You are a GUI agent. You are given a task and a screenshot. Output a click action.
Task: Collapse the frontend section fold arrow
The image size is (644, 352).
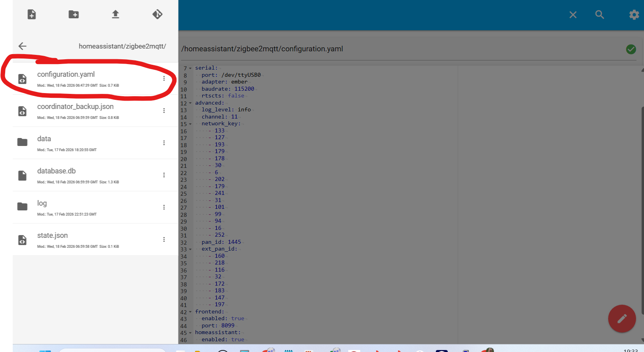pyautogui.click(x=190, y=312)
